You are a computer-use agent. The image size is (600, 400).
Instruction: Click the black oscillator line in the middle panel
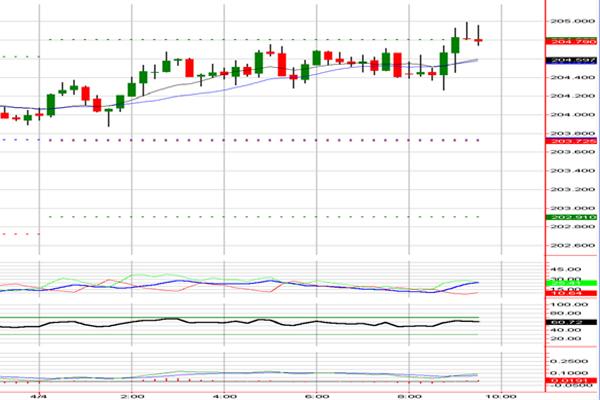click(239, 322)
